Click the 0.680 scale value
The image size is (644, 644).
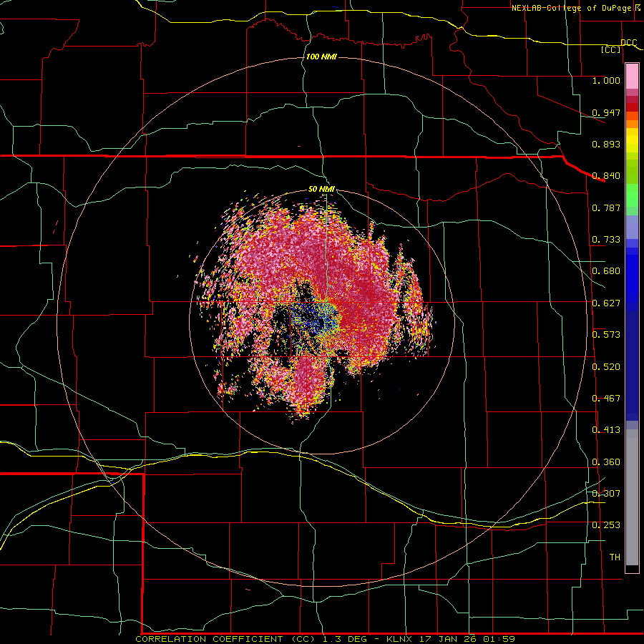[606, 271]
